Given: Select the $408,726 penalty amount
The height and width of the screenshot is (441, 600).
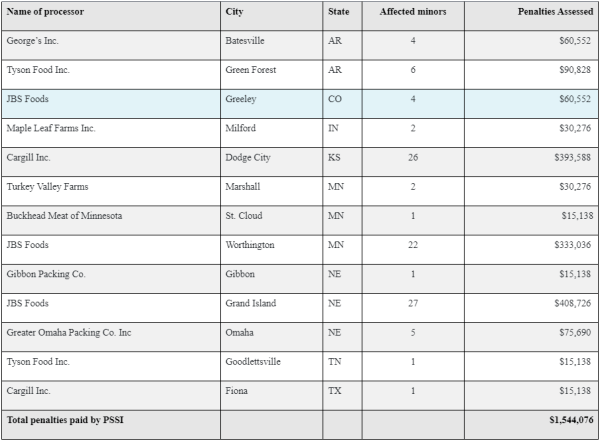Looking at the screenshot, I should (573, 303).
